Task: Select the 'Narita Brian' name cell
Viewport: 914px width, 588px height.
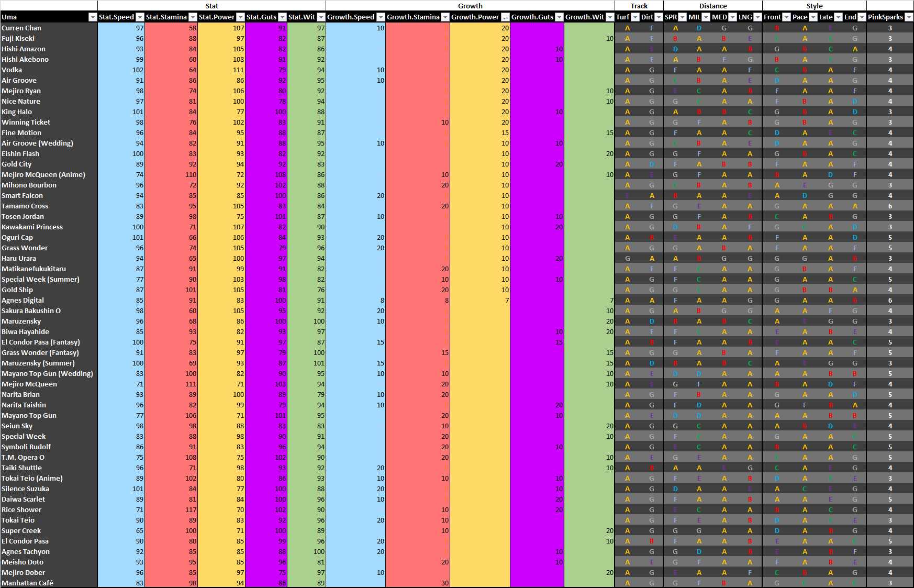Action: tap(49, 394)
